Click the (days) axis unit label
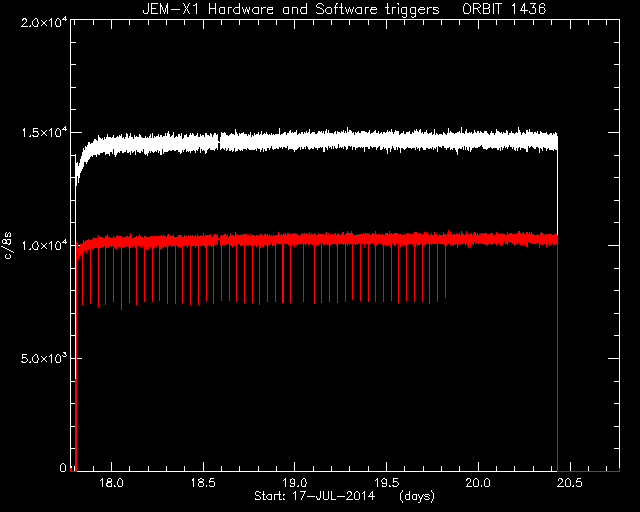640x512 pixels. [417, 496]
